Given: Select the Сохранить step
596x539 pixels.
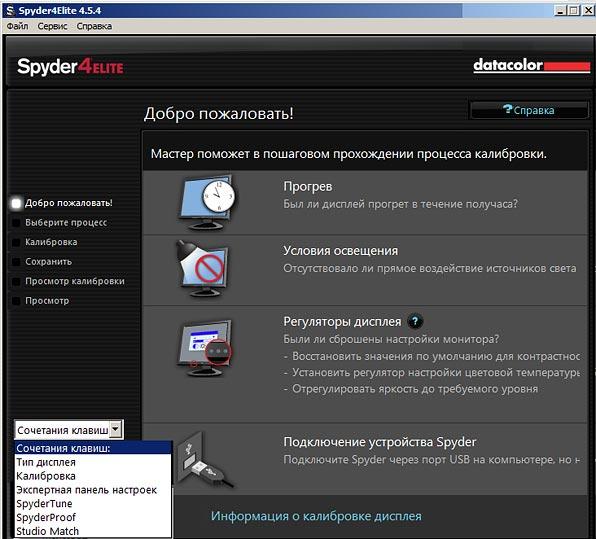Looking at the screenshot, I should pyautogui.click(x=42, y=262).
